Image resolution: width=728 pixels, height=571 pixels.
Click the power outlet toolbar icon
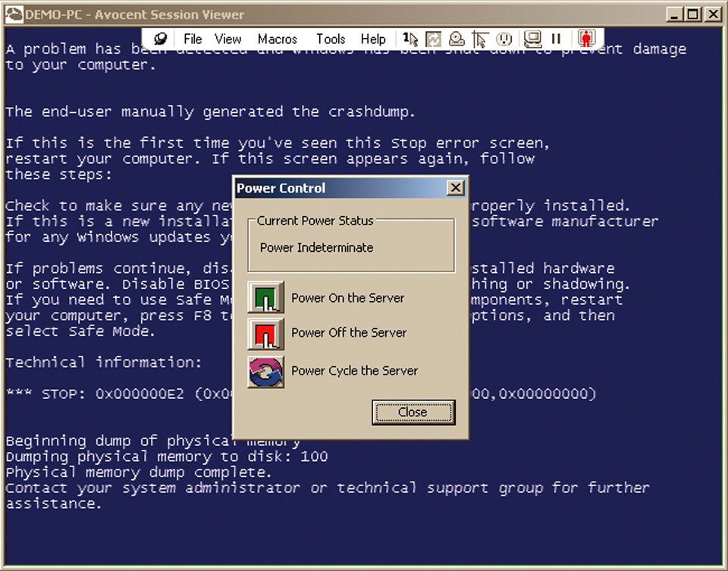504,39
